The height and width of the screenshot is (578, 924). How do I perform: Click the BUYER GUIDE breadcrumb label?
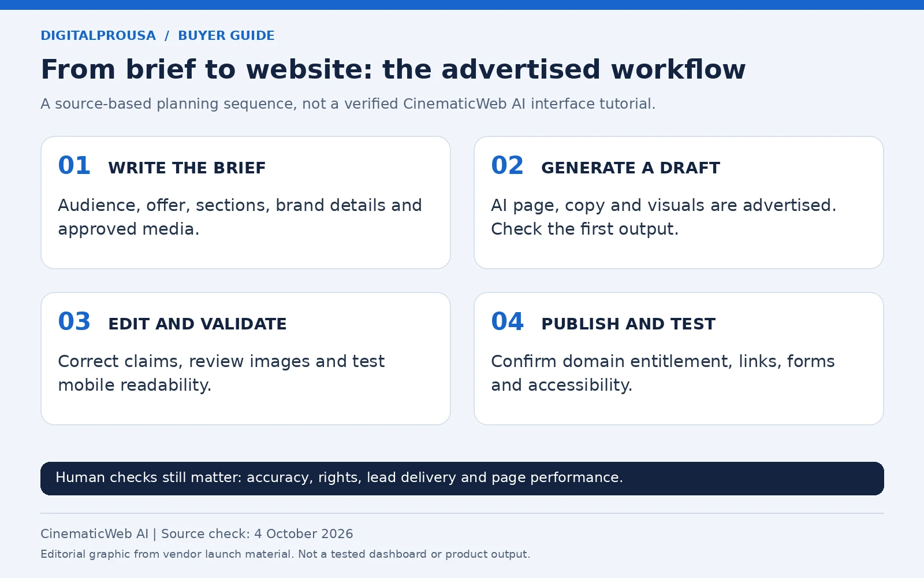(226, 35)
